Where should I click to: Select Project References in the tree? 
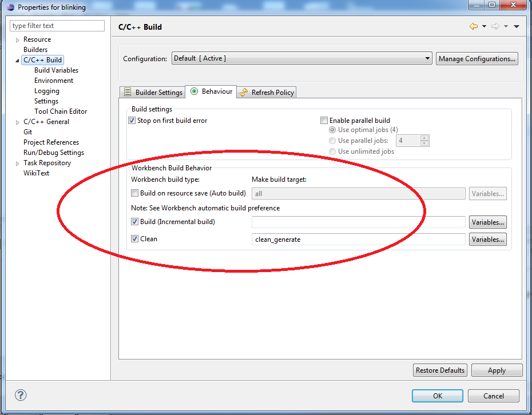51,142
